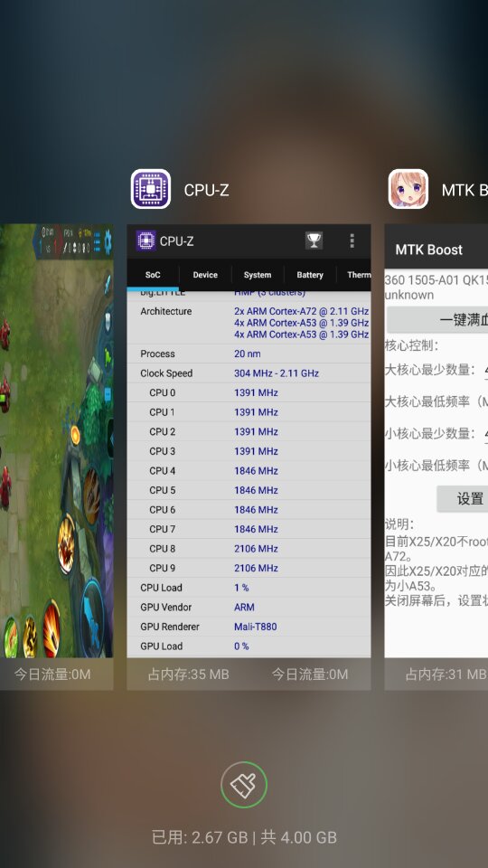Select the MTK Boost header title
Image resolution: width=488 pixels, height=868 pixels.
point(428,250)
